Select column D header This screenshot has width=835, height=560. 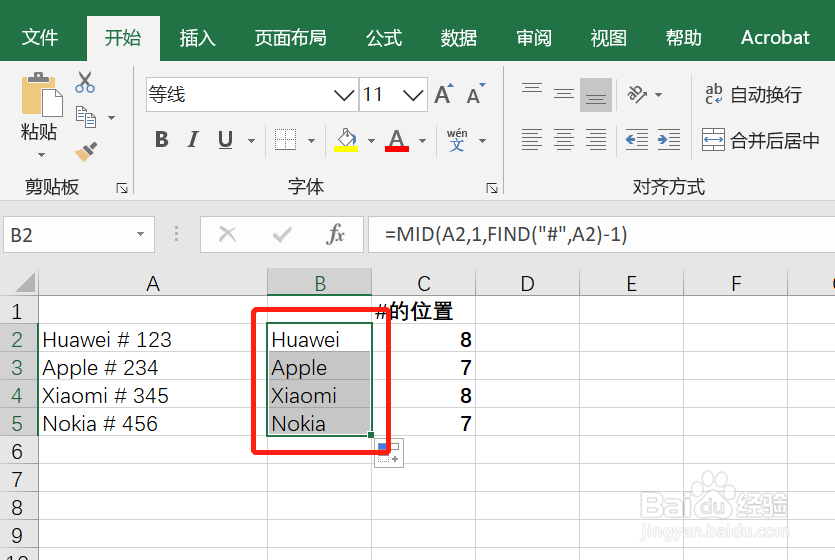tap(527, 283)
